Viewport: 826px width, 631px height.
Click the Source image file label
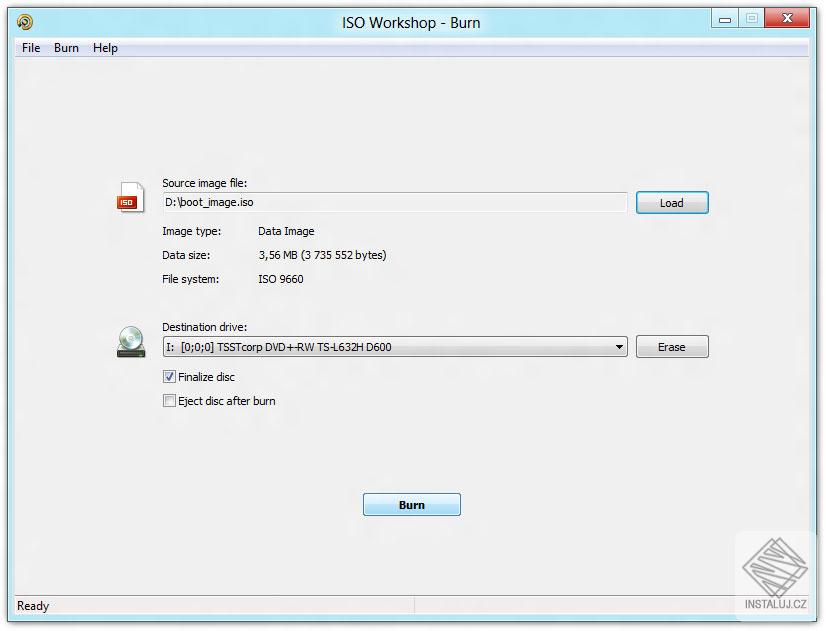204,183
